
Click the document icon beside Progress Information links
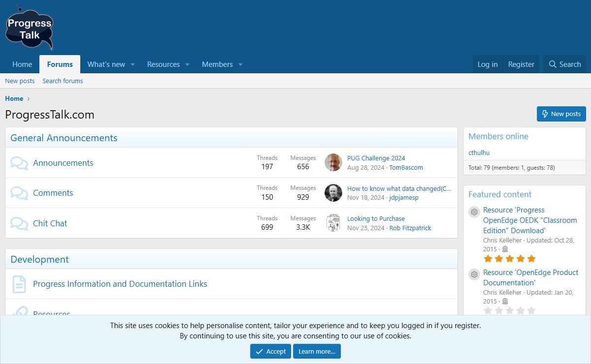pos(19,284)
